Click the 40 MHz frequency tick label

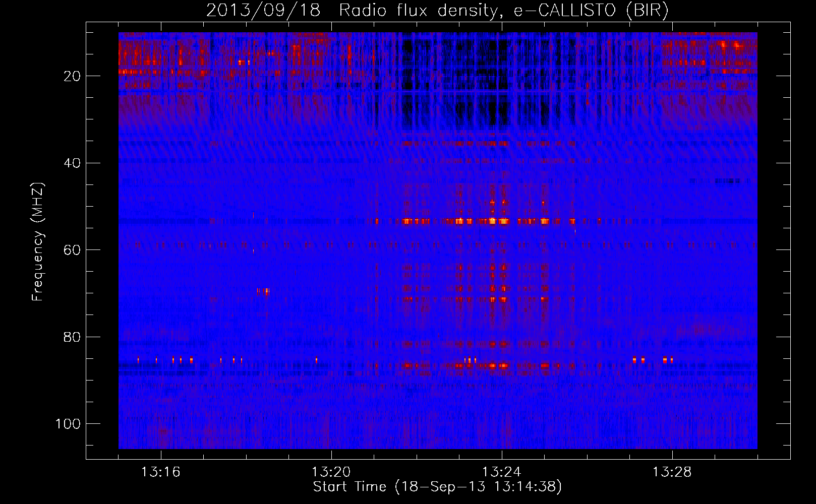click(x=73, y=163)
